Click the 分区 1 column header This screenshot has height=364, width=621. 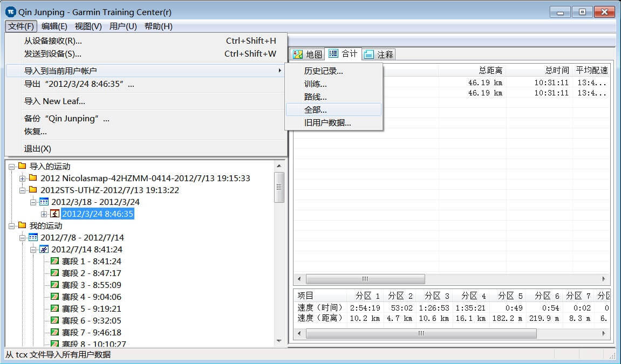click(365, 296)
